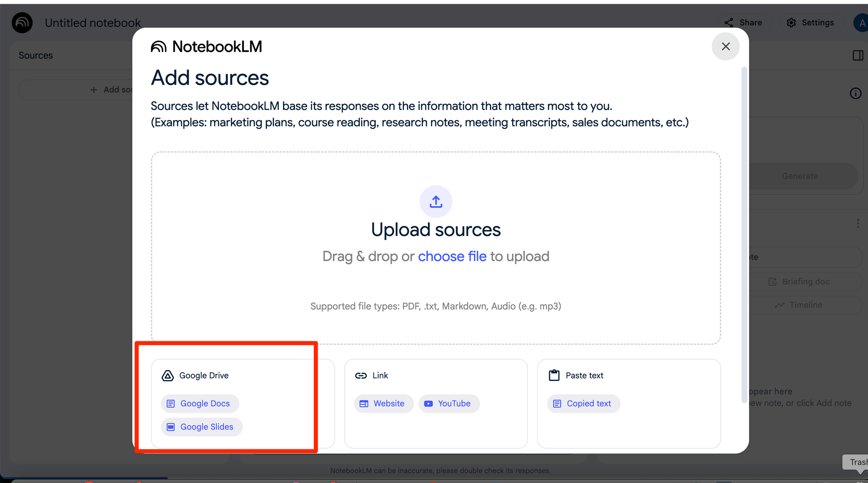Click the 'choose file' upload link
The height and width of the screenshot is (483, 868).
click(452, 257)
